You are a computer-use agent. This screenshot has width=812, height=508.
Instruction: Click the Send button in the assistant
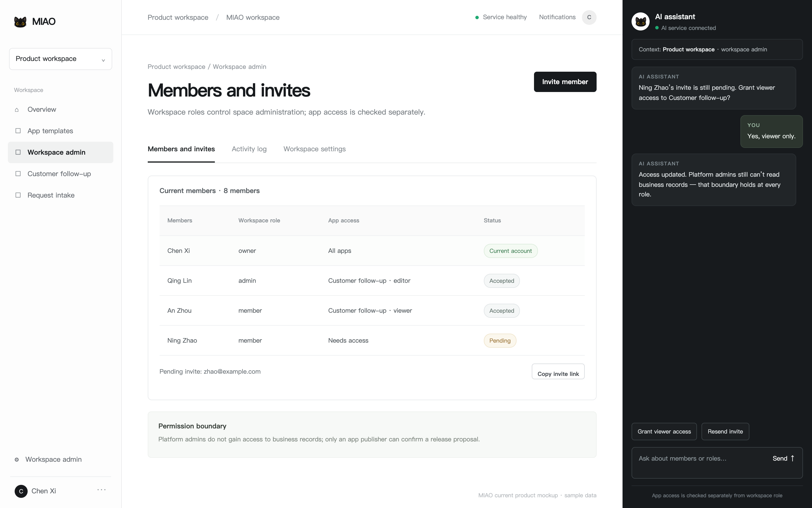(784, 459)
